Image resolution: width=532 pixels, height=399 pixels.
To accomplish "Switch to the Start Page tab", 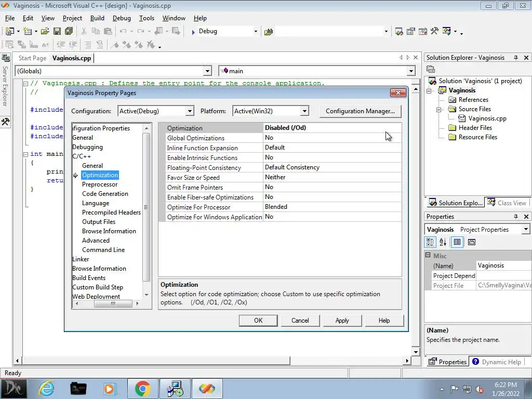I will pyautogui.click(x=32, y=58).
